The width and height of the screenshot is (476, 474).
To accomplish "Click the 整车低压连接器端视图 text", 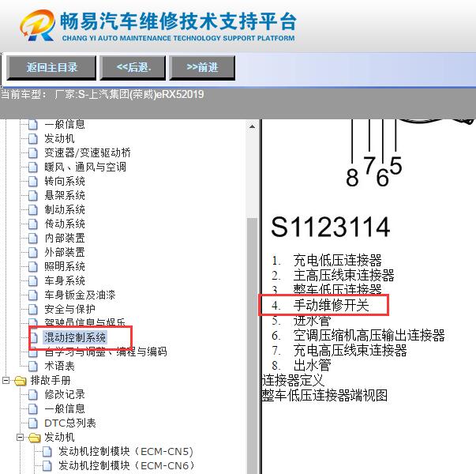I will click(324, 395).
